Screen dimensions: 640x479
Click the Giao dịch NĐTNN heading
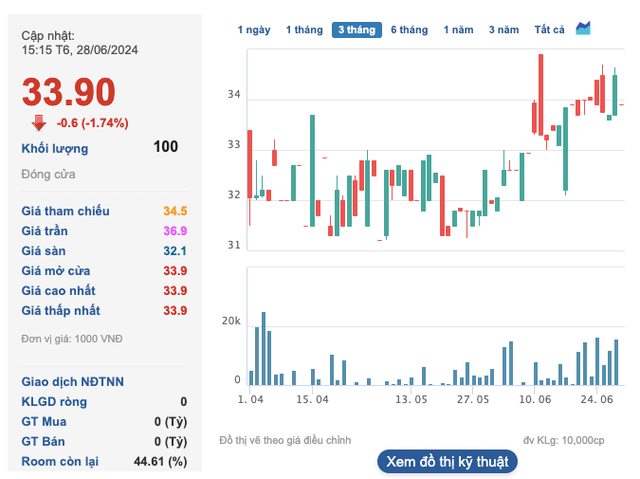[73, 381]
